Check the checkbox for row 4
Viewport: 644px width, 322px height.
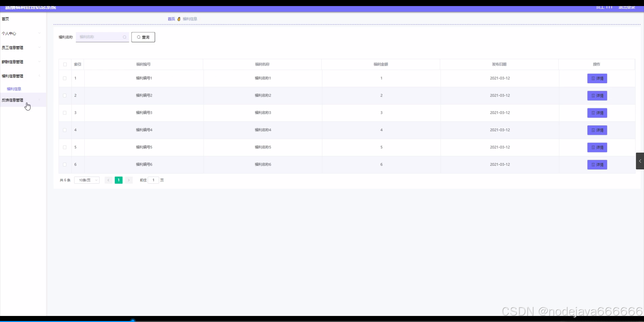tap(65, 130)
